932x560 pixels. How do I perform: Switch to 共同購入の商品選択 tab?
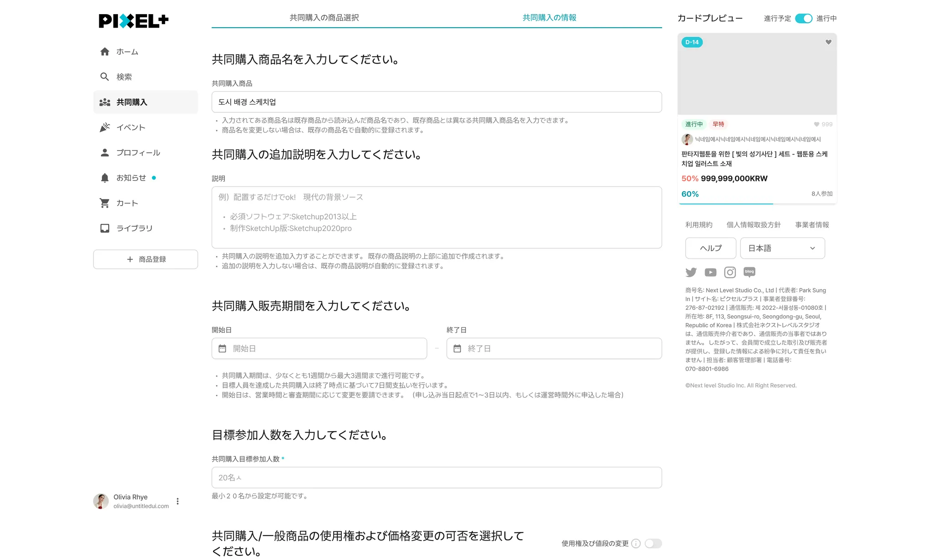tap(324, 18)
